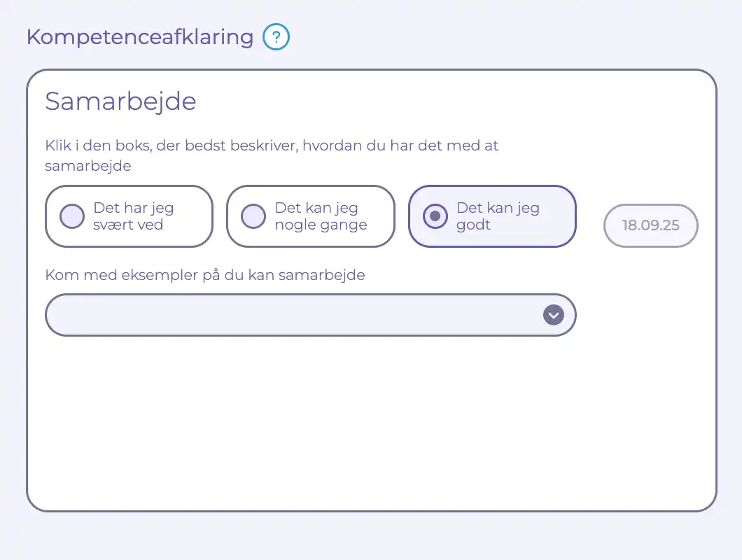Image resolution: width=742 pixels, height=560 pixels.
Task: Select 'Det har jeg svært ved'
Action: 129,216
